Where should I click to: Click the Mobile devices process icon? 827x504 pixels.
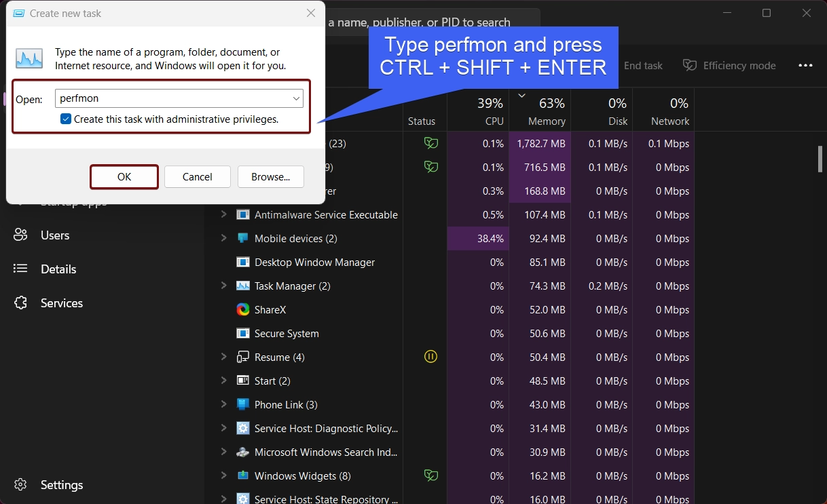[242, 238]
